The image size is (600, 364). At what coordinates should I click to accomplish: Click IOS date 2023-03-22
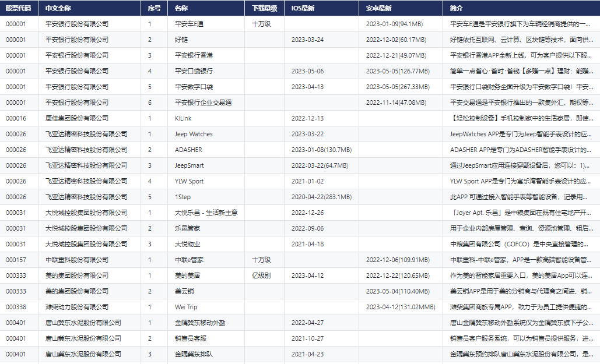(308, 134)
